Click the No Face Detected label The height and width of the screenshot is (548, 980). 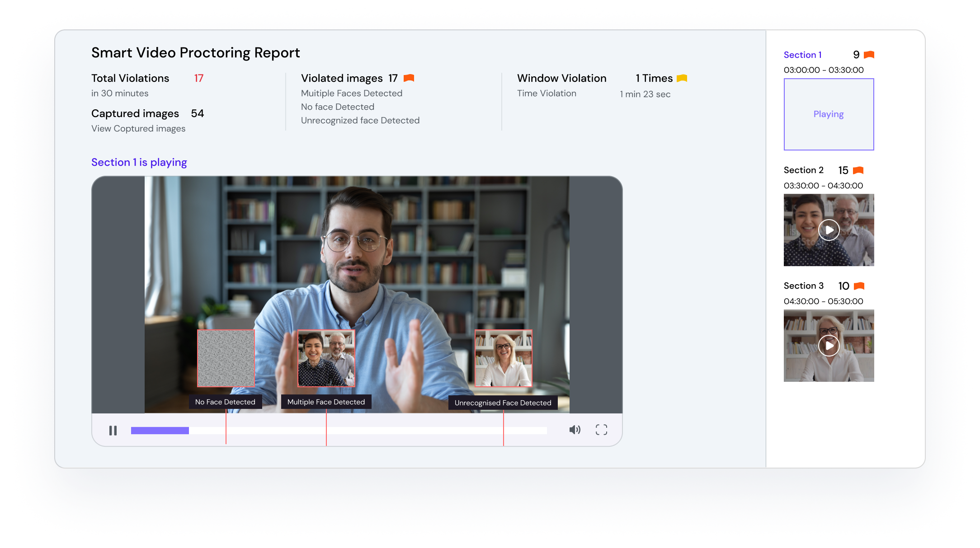coord(225,402)
